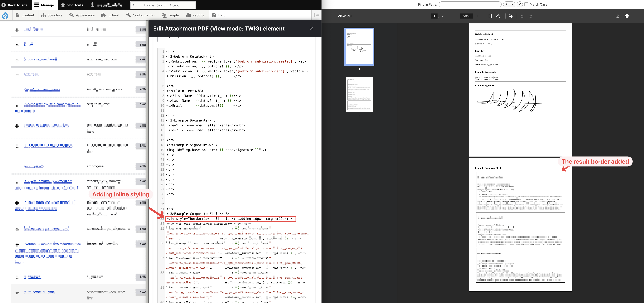Rotate the PDF counterclockwise
The width and height of the screenshot is (644, 303).
pos(498,16)
